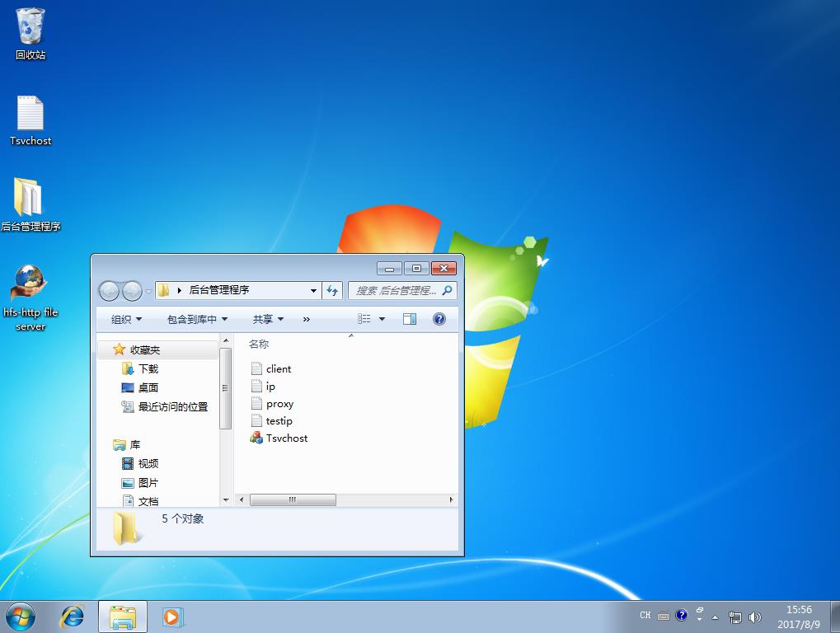840x633 pixels.
Task: Launch Internet Explorer from the taskbar
Action: [73, 616]
